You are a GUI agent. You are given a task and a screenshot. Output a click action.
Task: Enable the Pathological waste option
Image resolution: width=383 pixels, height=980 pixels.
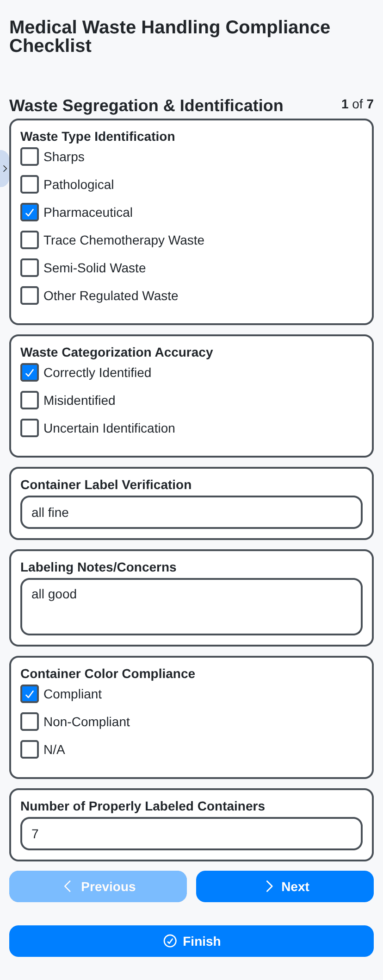tap(29, 184)
